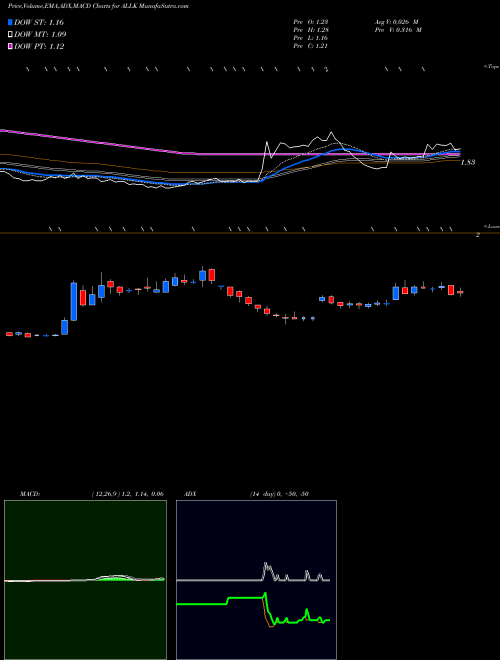This screenshot has width=500, height=660.
Task: Click the MACD panel heading label
Action: tap(30, 494)
